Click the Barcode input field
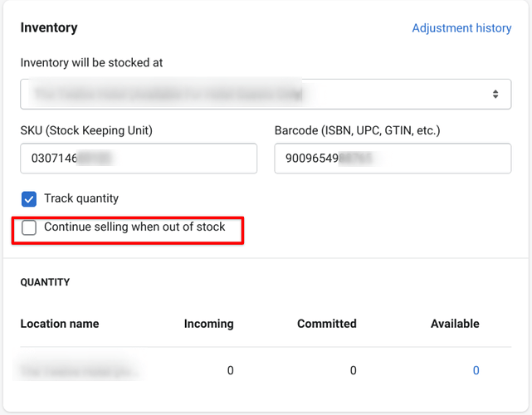Screen dimensions: 532x415 coord(392,158)
